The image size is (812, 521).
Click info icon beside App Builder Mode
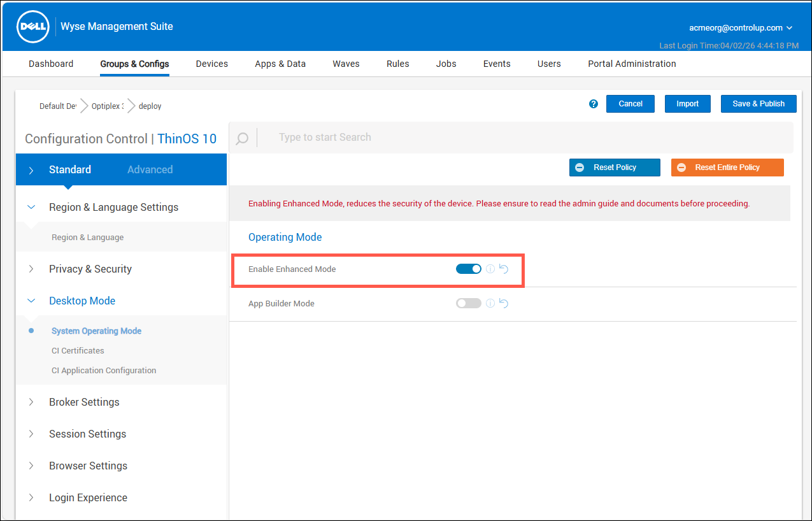tap(490, 304)
